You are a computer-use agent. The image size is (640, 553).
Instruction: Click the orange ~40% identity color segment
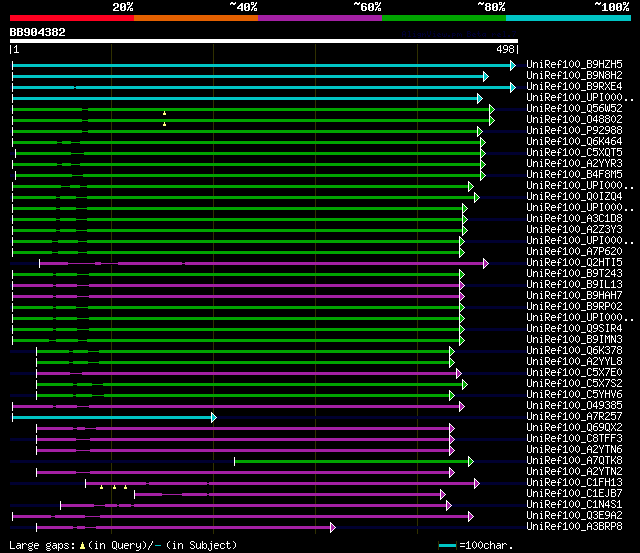[x=196, y=18]
